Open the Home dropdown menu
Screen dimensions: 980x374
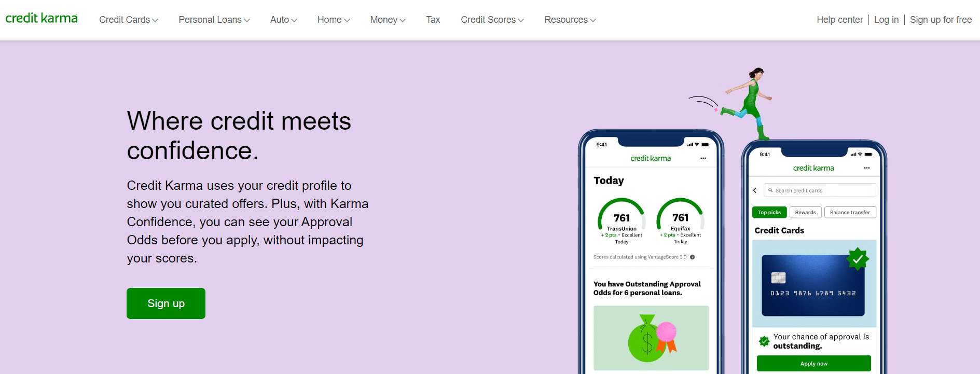point(334,20)
